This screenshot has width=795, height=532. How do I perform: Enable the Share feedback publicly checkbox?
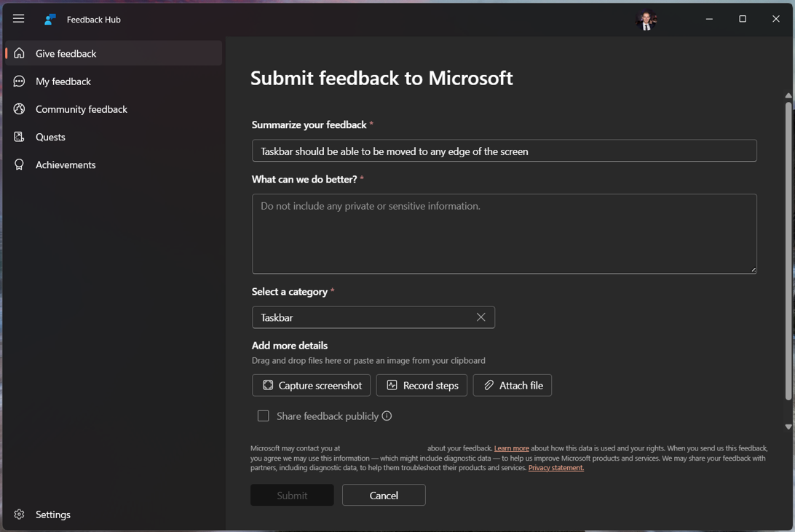click(x=263, y=416)
